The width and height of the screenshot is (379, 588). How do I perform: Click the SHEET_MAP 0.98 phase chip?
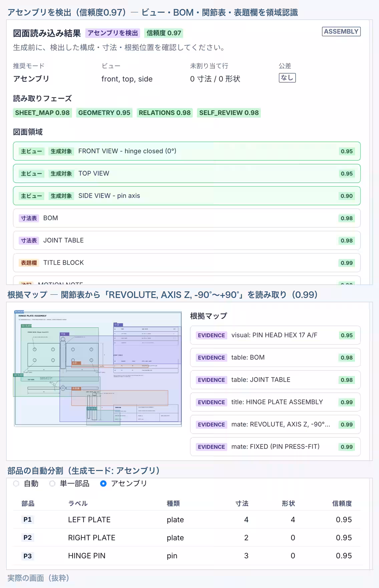(42, 113)
